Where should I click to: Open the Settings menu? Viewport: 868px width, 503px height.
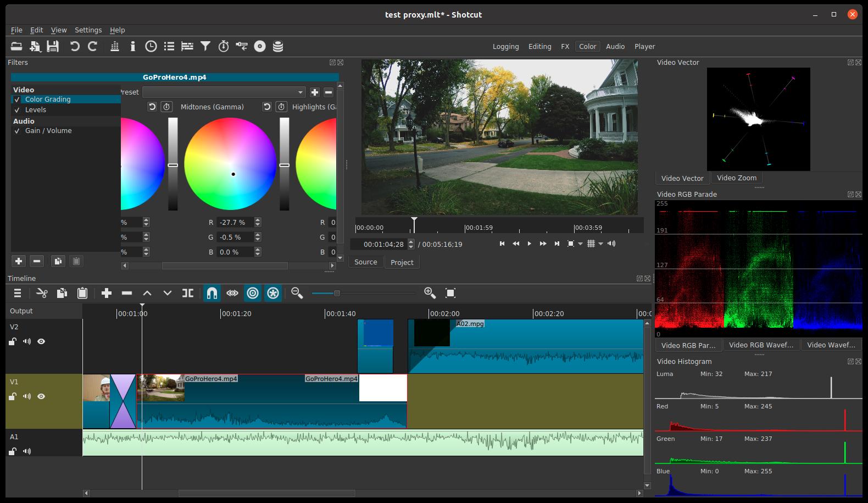[88, 30]
